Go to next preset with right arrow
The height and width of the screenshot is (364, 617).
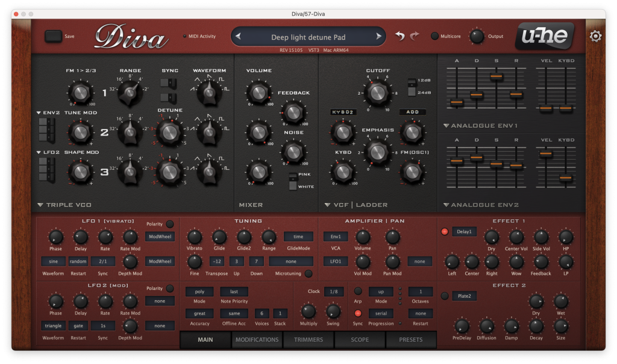click(x=378, y=37)
